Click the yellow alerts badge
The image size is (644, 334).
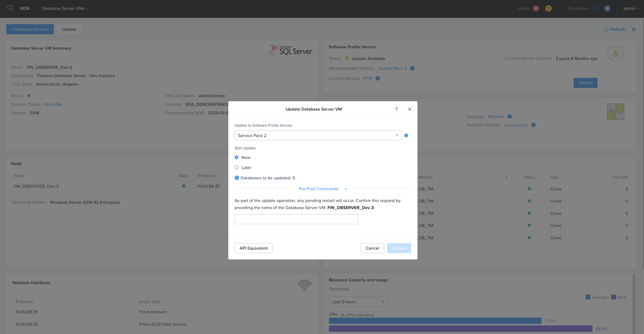click(x=548, y=9)
